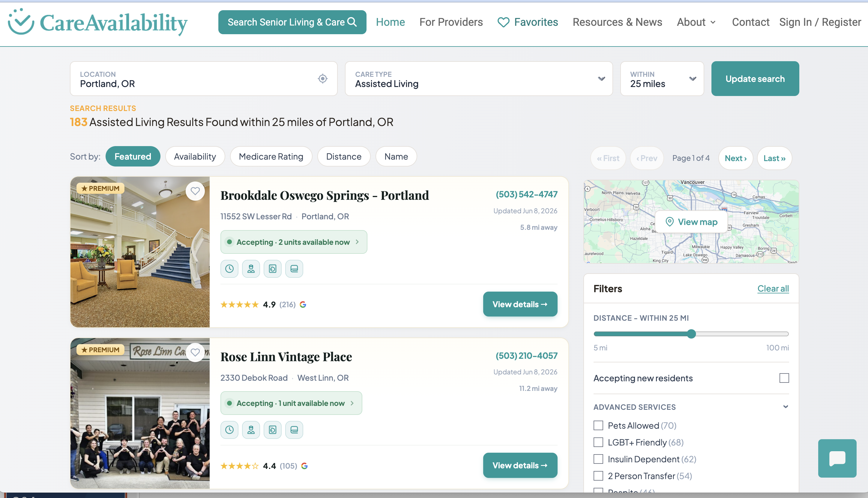868x498 pixels.
Task: Click Search Senior Living & Care button
Action: coord(292,22)
